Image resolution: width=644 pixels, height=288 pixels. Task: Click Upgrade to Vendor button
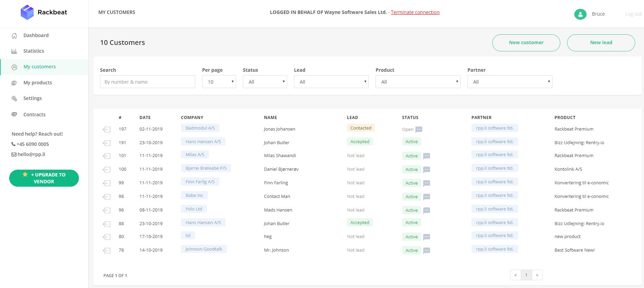pyautogui.click(x=44, y=178)
